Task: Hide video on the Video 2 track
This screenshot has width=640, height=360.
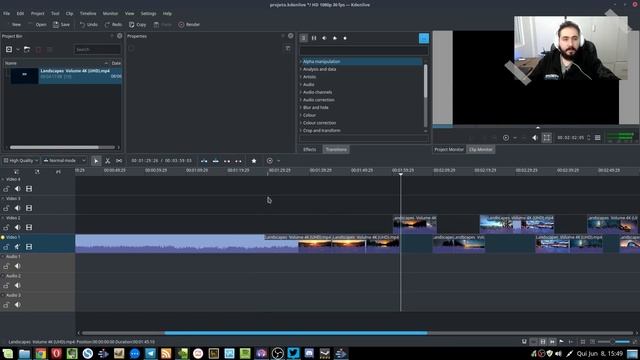Action: pyautogui.click(x=29, y=227)
